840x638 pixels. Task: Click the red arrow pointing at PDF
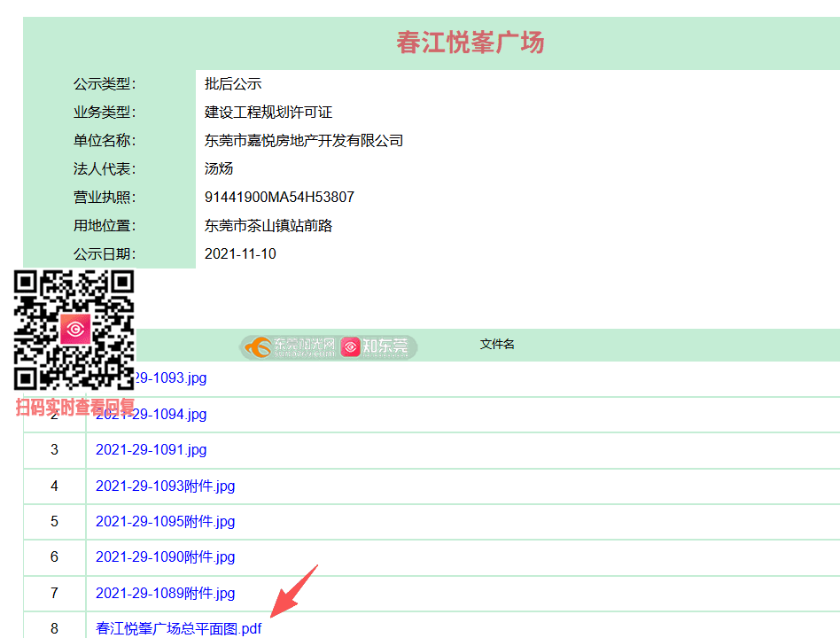click(293, 592)
